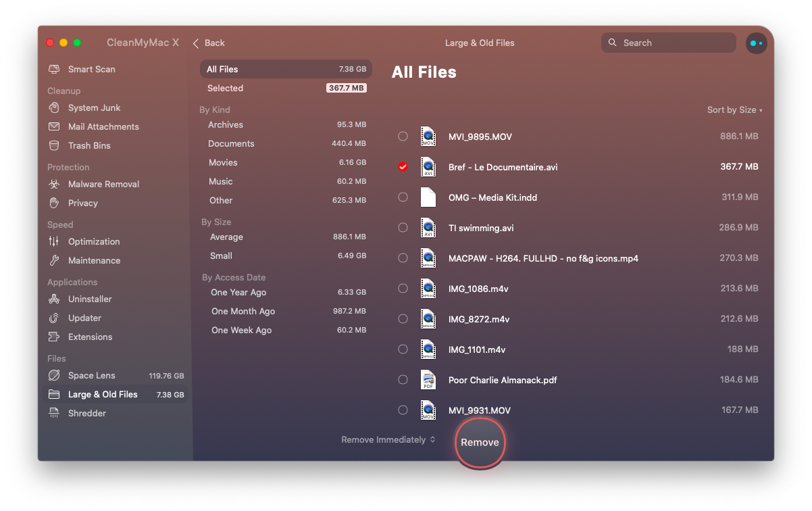
Task: Go Back to previous screen
Action: pyautogui.click(x=209, y=43)
